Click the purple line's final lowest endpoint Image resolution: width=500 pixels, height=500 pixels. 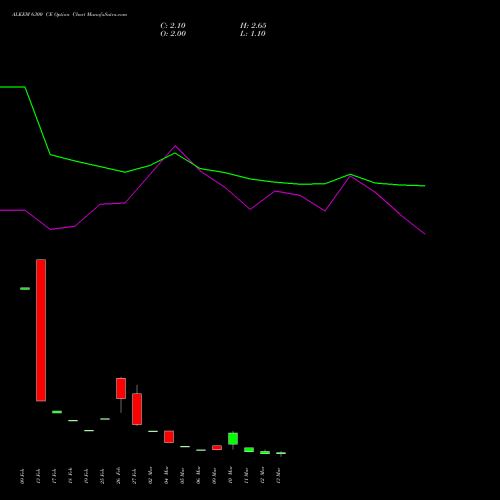pyautogui.click(x=425, y=234)
